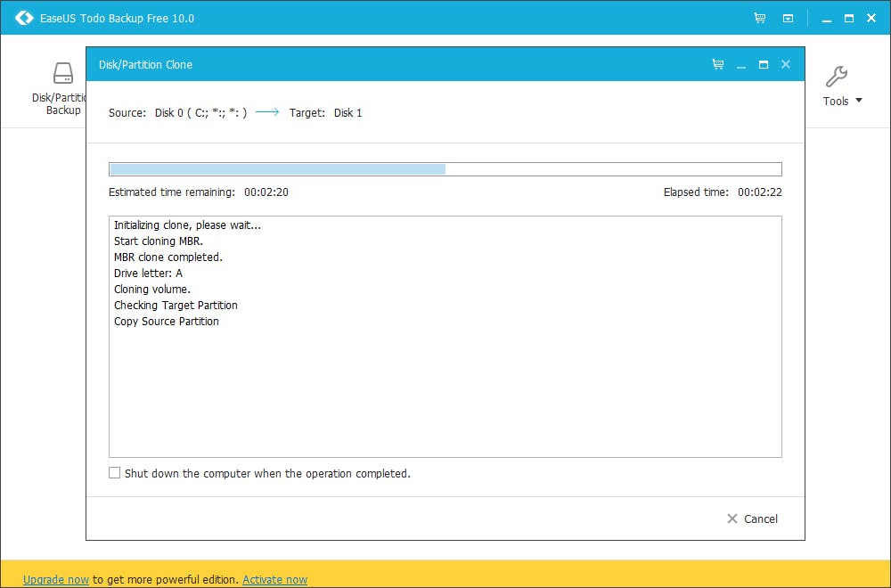
Task: Close the Disk/Partition Clone dialog
Action: tap(786, 64)
